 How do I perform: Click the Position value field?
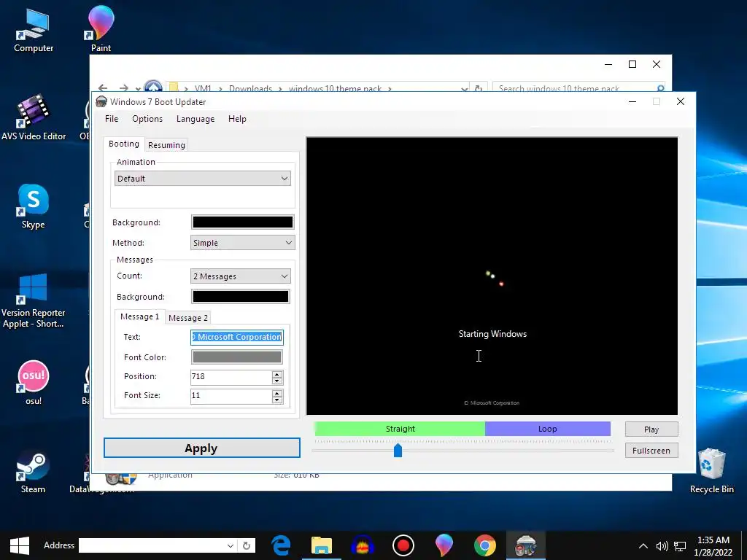231,377
